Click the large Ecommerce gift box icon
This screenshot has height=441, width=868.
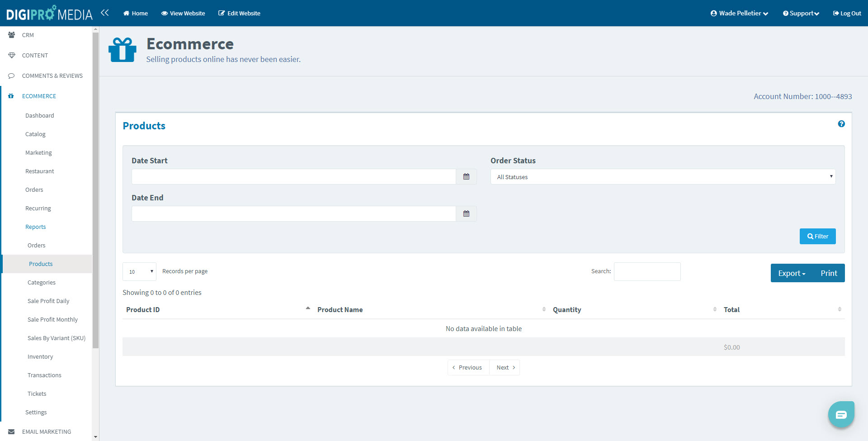(123, 50)
